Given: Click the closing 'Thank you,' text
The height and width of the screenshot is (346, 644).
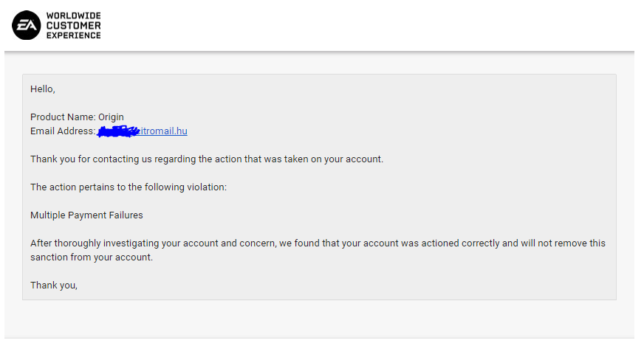Looking at the screenshot, I should coord(53,285).
